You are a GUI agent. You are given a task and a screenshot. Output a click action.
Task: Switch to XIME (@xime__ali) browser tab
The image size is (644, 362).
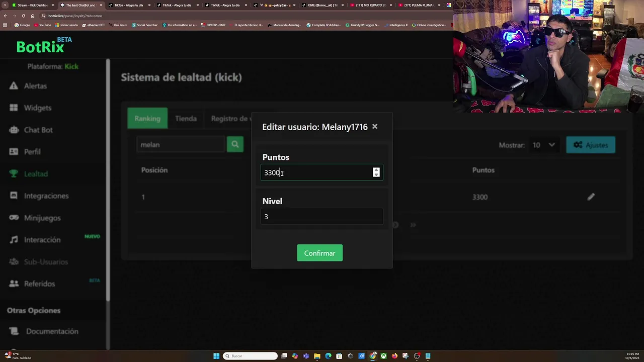click(322, 5)
